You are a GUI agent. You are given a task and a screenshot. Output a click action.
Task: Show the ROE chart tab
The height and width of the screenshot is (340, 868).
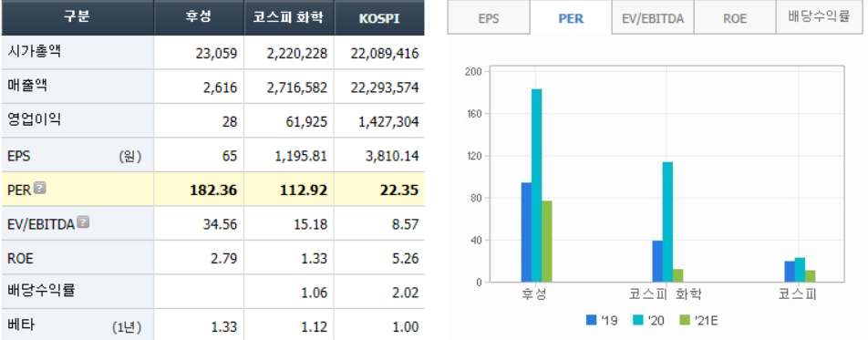tap(735, 18)
